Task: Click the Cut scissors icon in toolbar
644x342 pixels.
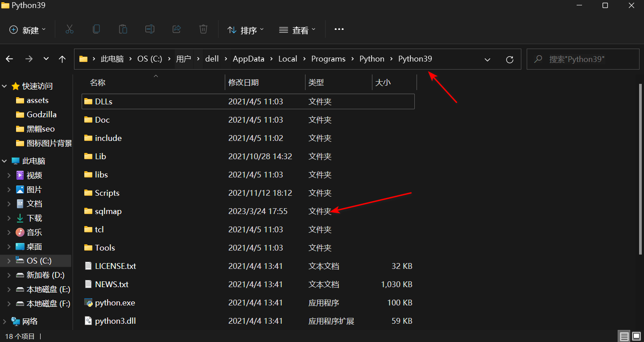Action: click(x=69, y=29)
